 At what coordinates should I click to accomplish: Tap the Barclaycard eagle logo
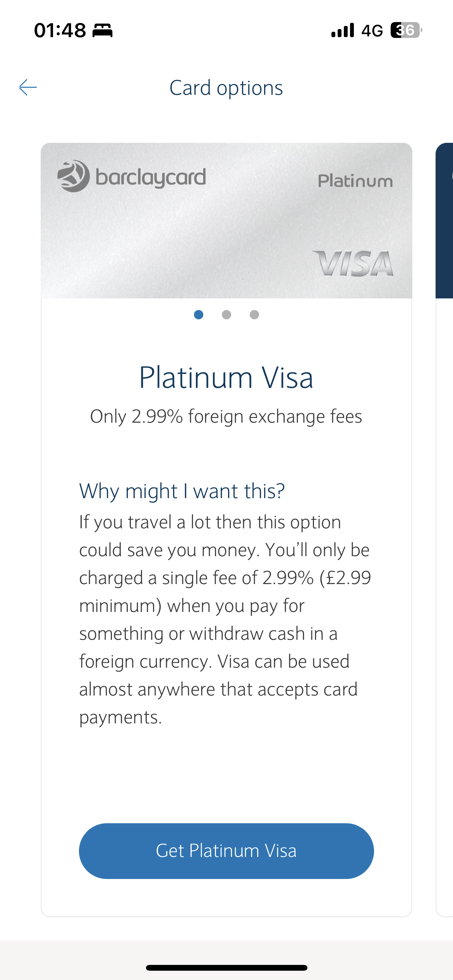[74, 176]
